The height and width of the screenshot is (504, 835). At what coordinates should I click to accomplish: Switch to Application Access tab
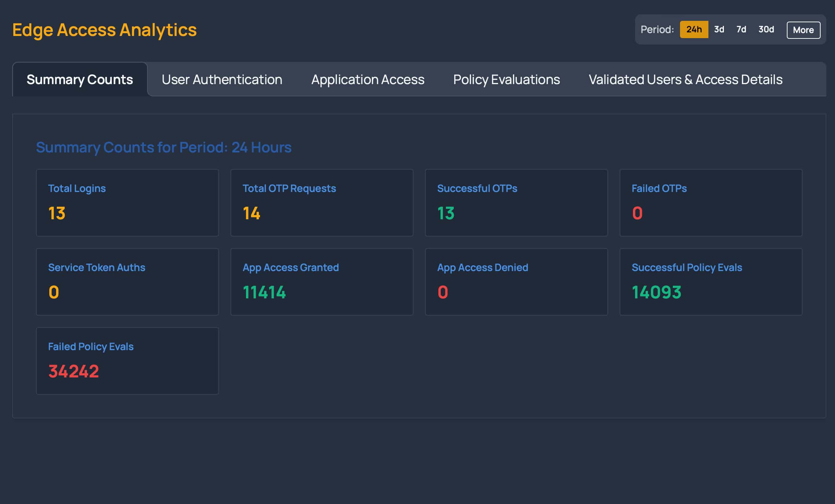point(368,79)
